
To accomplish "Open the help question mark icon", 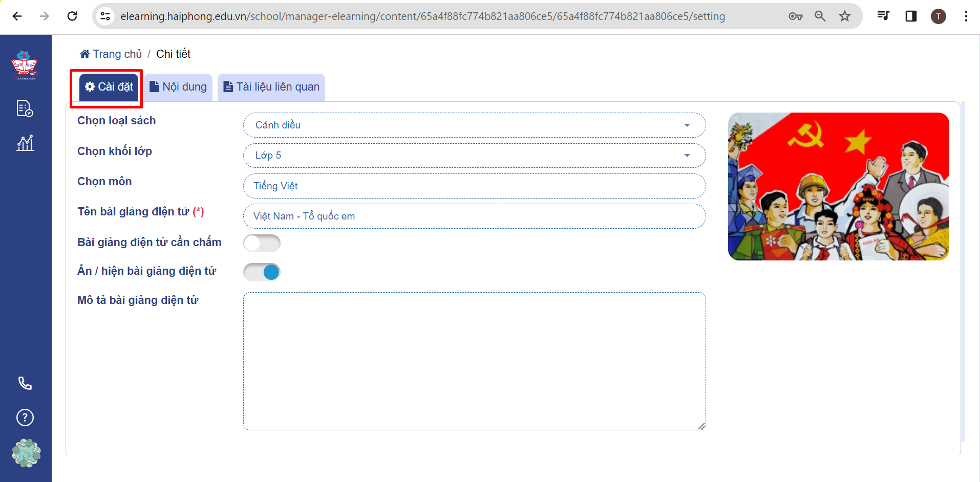I will [x=25, y=418].
